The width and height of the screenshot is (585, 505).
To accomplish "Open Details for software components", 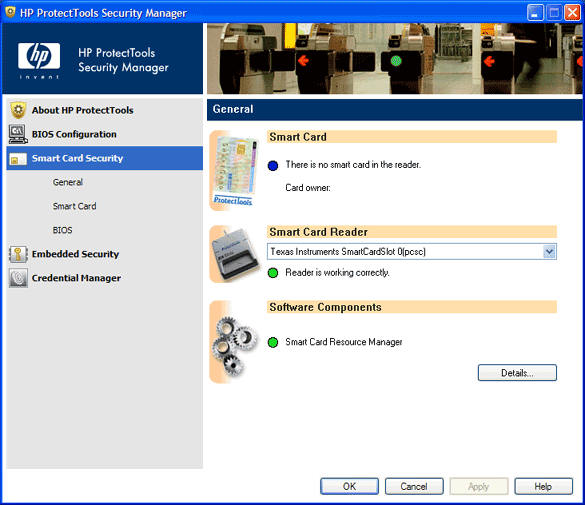I will (x=517, y=373).
